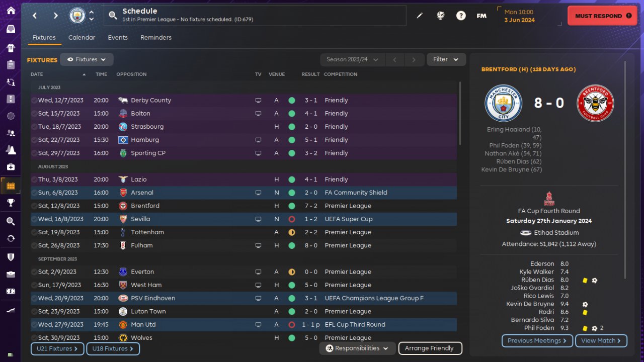Viewport: 644px width, 362px height.
Task: Select the PSV Eindhoven fixture row
Action: 244,299
